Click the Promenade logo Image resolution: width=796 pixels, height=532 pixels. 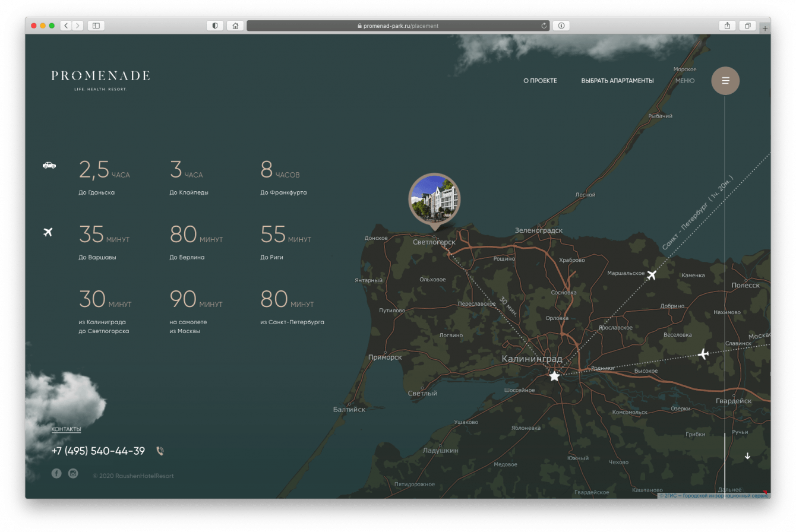click(100, 80)
